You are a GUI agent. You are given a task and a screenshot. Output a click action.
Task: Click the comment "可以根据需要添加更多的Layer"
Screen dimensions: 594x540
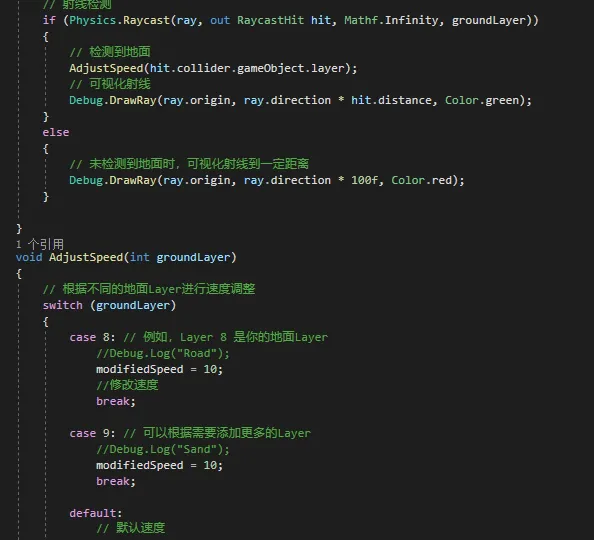[x=227, y=433]
